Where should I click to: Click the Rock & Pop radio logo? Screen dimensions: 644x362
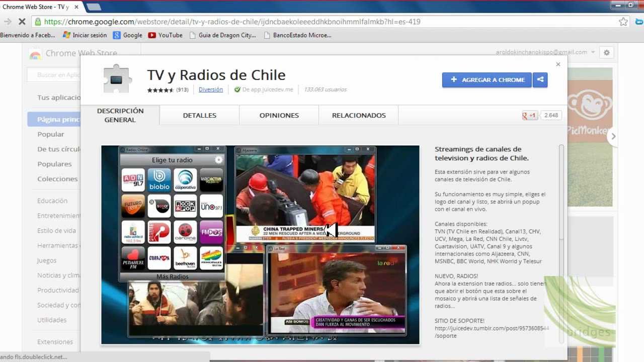(186, 206)
